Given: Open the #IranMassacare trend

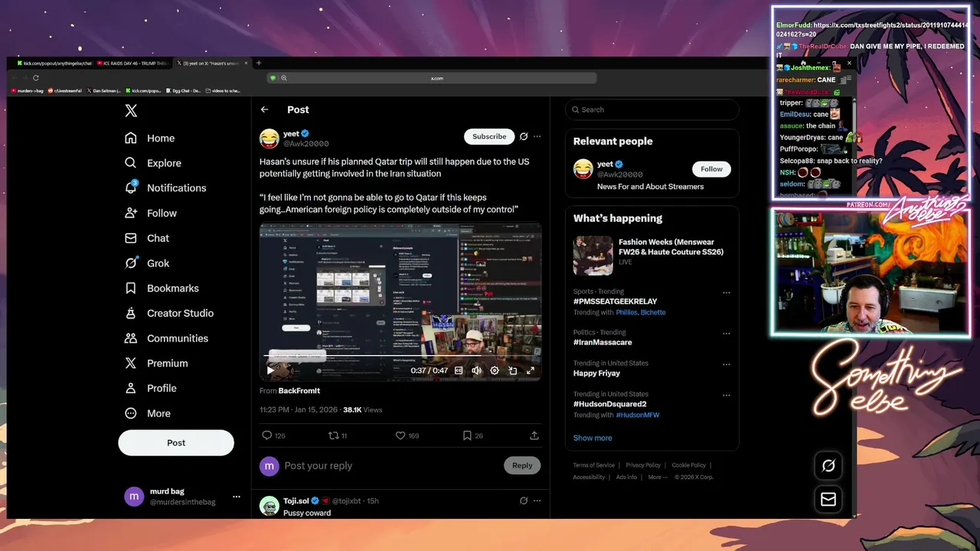Looking at the screenshot, I should [603, 342].
